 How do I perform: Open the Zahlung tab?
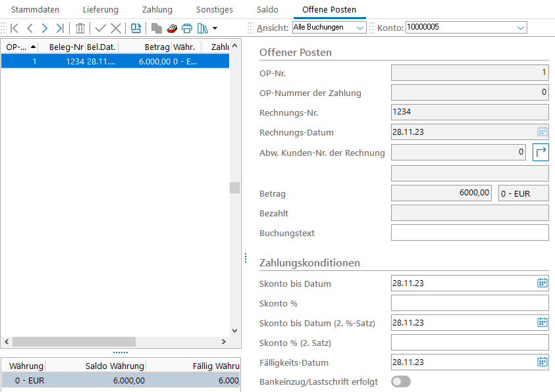[x=157, y=10]
